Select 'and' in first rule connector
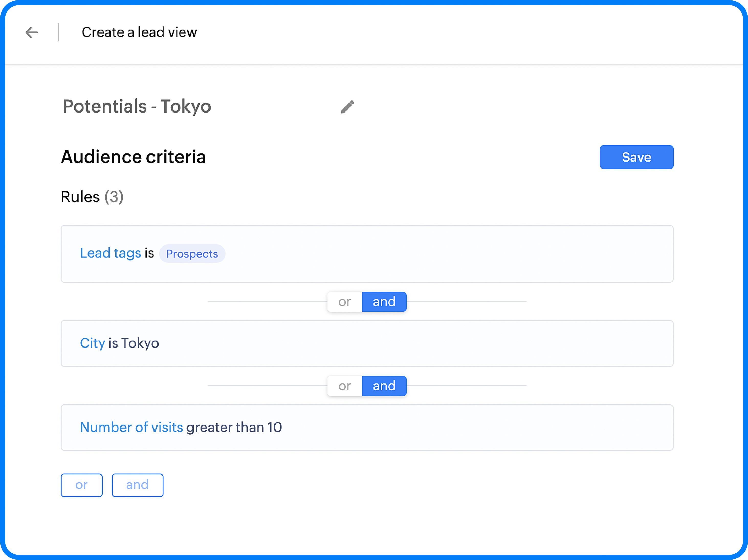The height and width of the screenshot is (560, 748). point(384,301)
